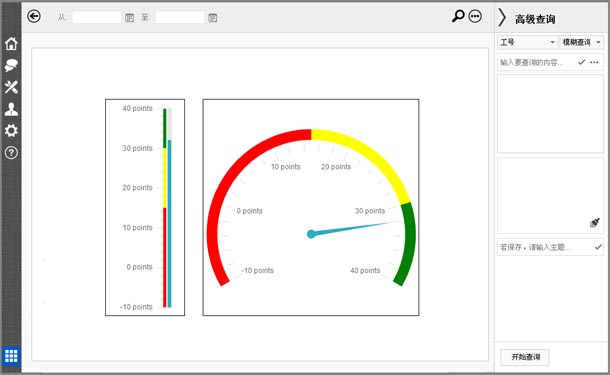Open settings gear in sidebar
The width and height of the screenshot is (610, 375).
[x=11, y=131]
